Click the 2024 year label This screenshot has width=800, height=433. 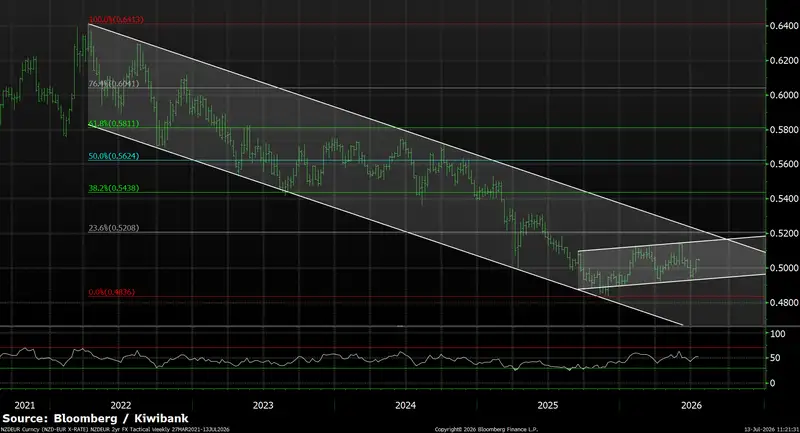[405, 405]
